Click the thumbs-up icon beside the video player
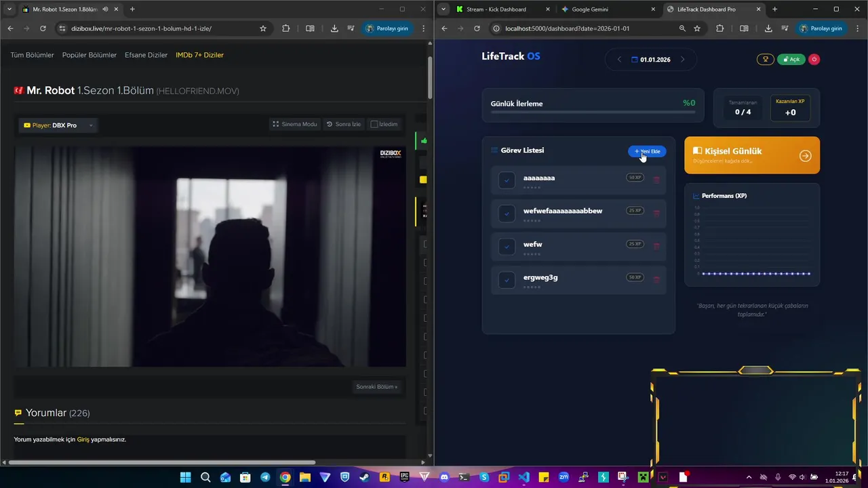The image size is (868, 488). pyautogui.click(x=424, y=141)
